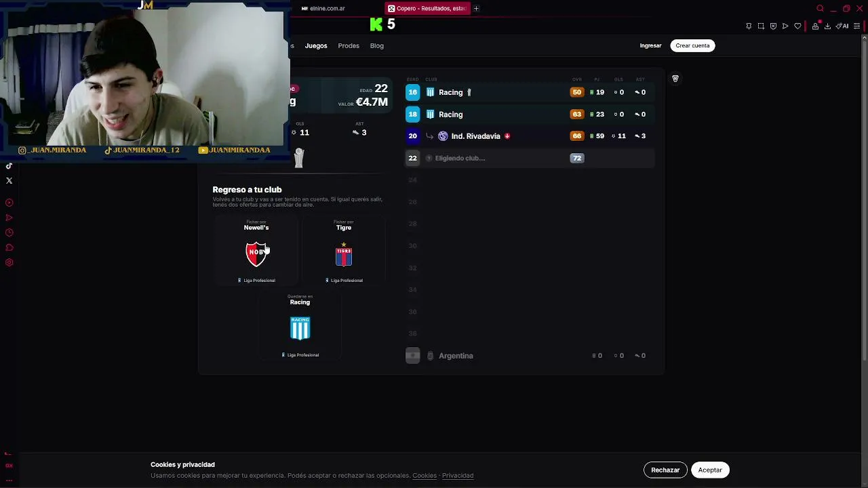Click the search icon in title bar
The width and height of the screenshot is (868, 488).
pos(820,9)
